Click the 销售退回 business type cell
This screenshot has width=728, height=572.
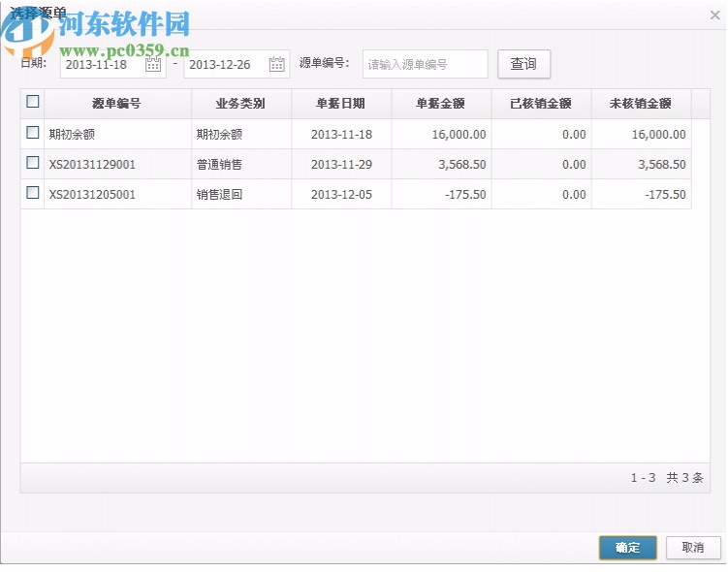tap(241, 195)
